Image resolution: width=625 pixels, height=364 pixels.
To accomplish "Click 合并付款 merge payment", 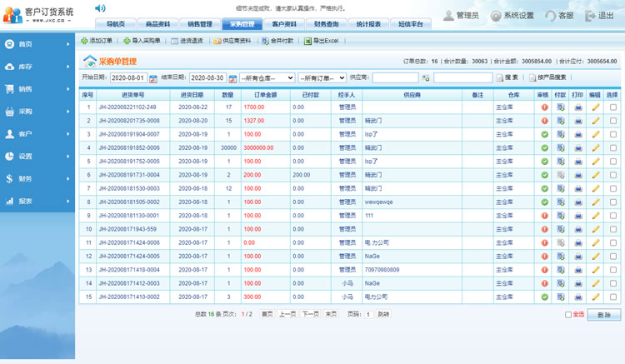I will (x=277, y=41).
